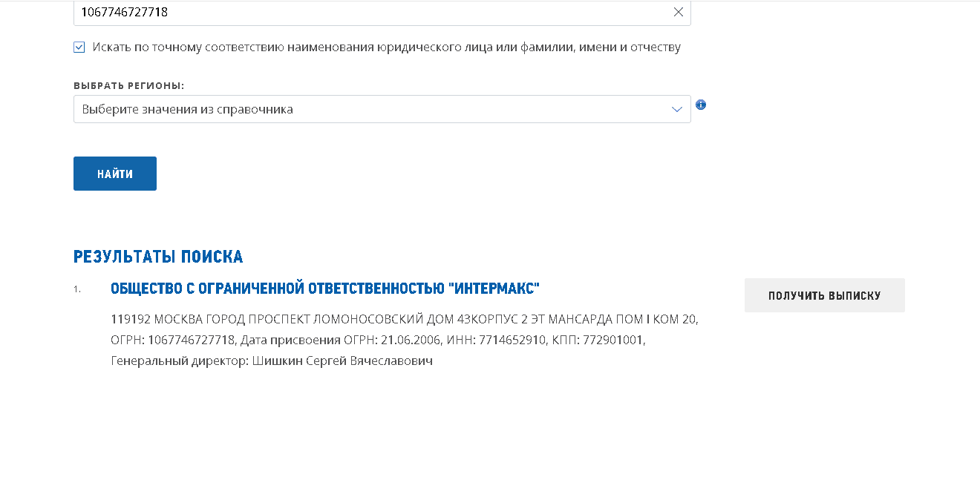Click the placeholder 'Выберите значения из справочника'
Screen dimensions: 980x477
tap(187, 109)
